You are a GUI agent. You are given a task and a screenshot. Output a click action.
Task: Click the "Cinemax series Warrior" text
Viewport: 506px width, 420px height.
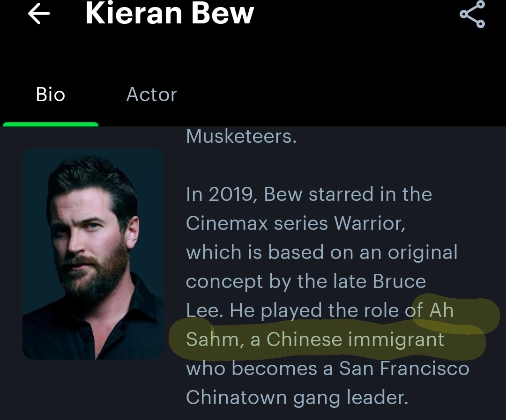pyautogui.click(x=295, y=223)
